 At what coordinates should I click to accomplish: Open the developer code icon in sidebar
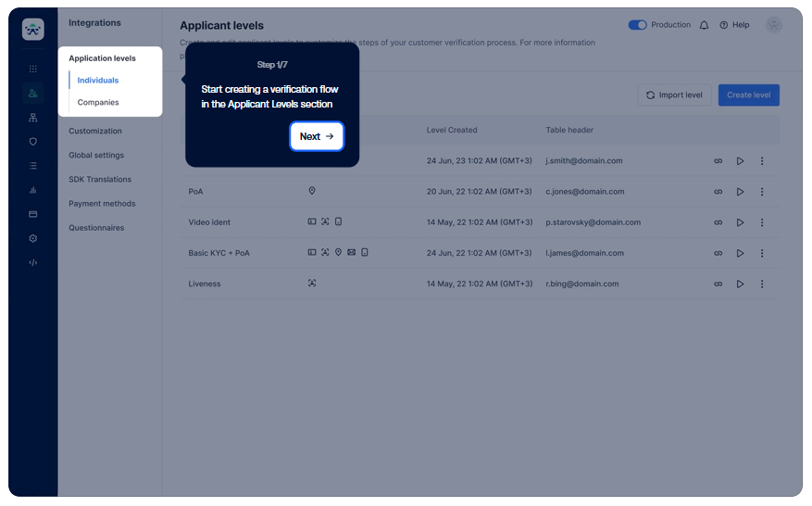[x=33, y=262]
